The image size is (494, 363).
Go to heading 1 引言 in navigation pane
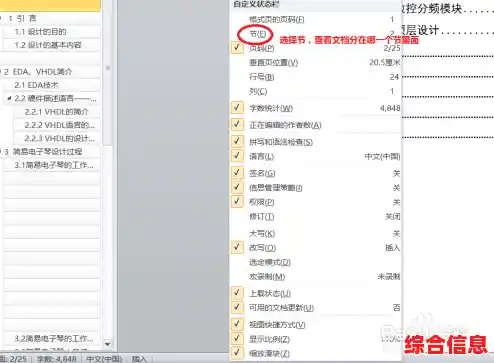(22, 18)
